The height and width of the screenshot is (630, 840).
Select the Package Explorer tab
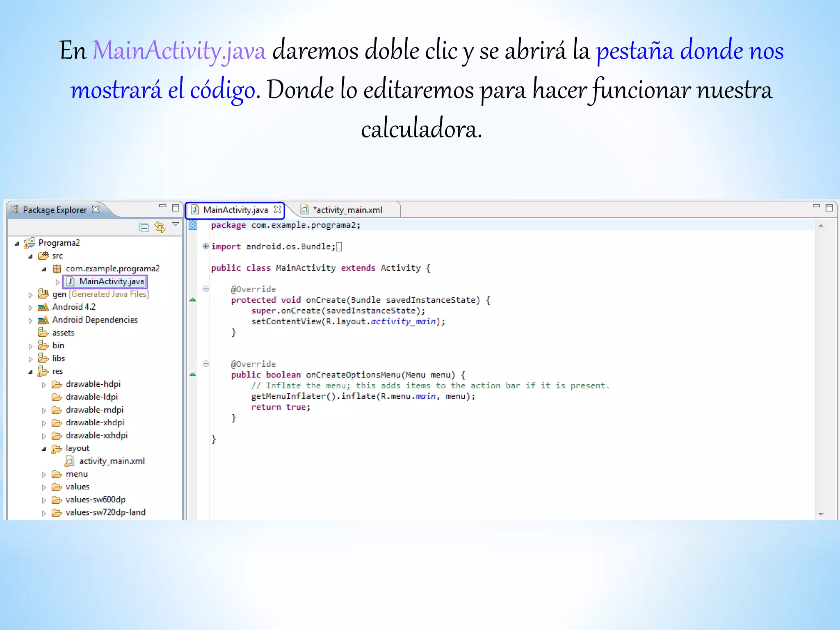(x=55, y=210)
